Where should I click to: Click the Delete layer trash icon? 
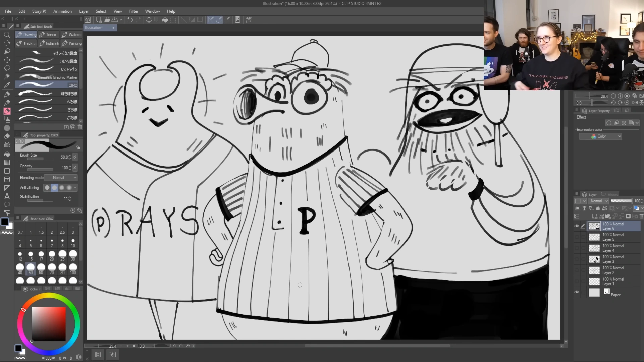coord(641,216)
